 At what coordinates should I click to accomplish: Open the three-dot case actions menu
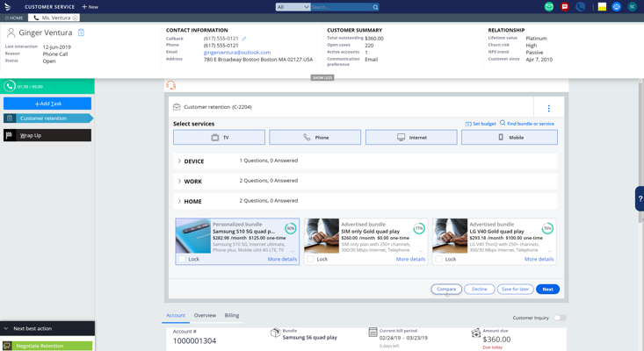coord(549,108)
